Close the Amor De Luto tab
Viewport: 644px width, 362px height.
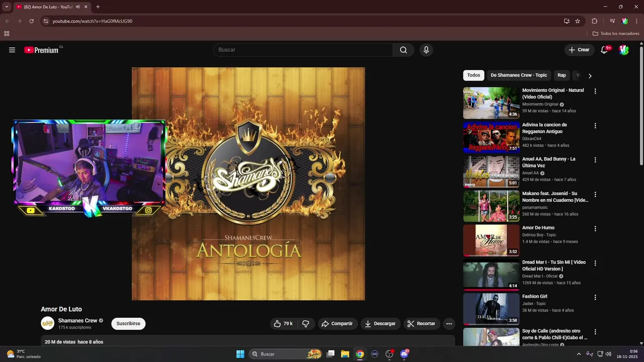tap(86, 7)
